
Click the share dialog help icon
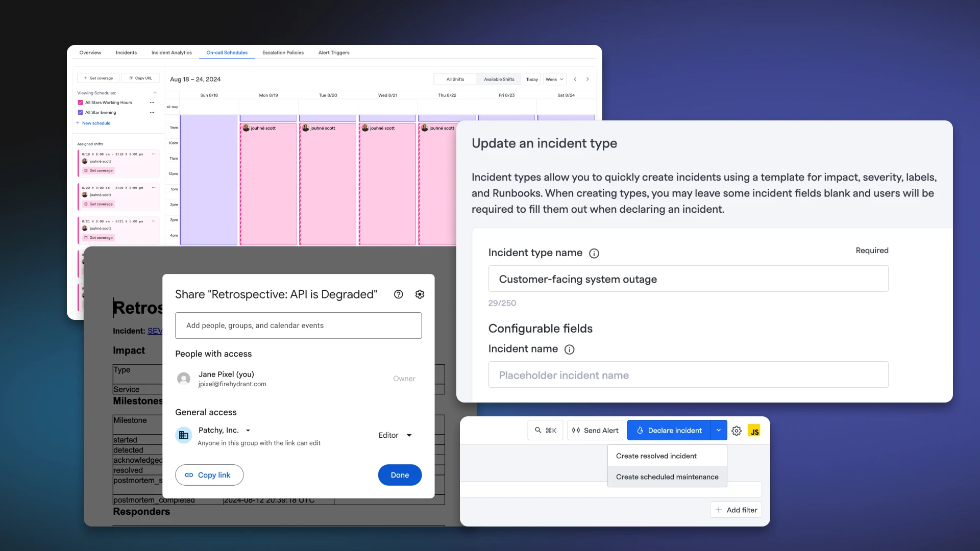399,294
